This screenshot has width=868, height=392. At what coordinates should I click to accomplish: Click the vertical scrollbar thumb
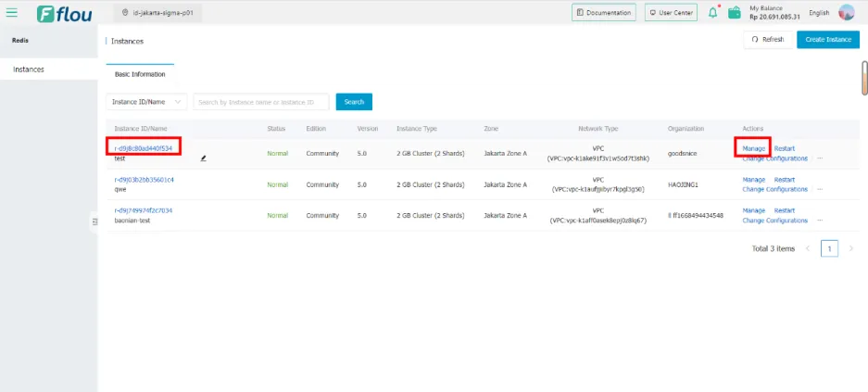click(x=864, y=78)
